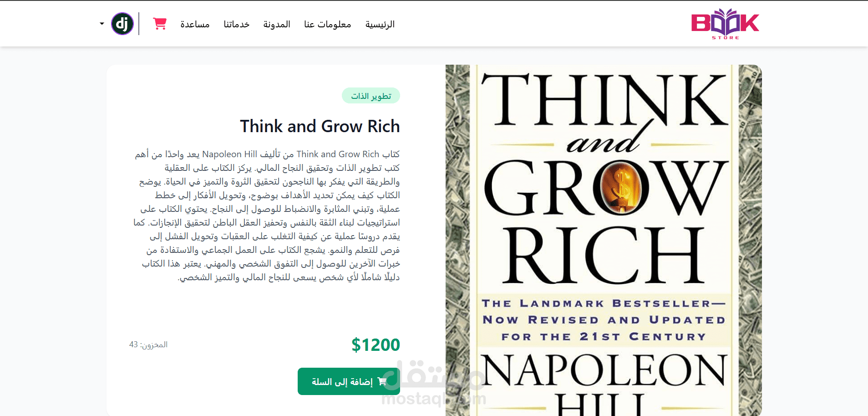Click the cart icon inside the add-to-cart button

382,381
